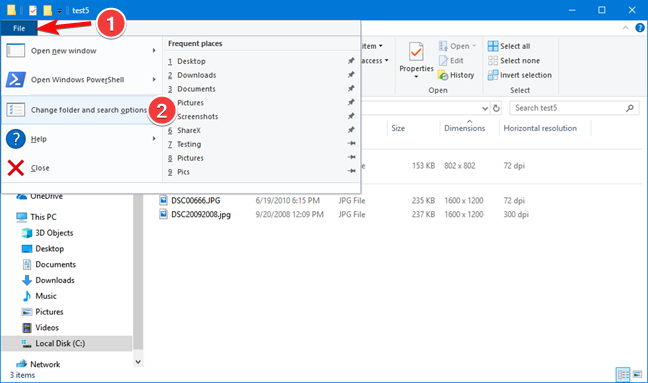The width and height of the screenshot is (648, 383).
Task: Collapse the ribbon with the chevron
Action: (625, 28)
